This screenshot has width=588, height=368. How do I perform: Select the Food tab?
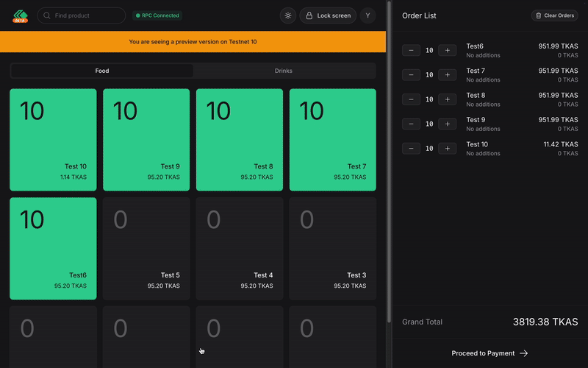point(102,71)
